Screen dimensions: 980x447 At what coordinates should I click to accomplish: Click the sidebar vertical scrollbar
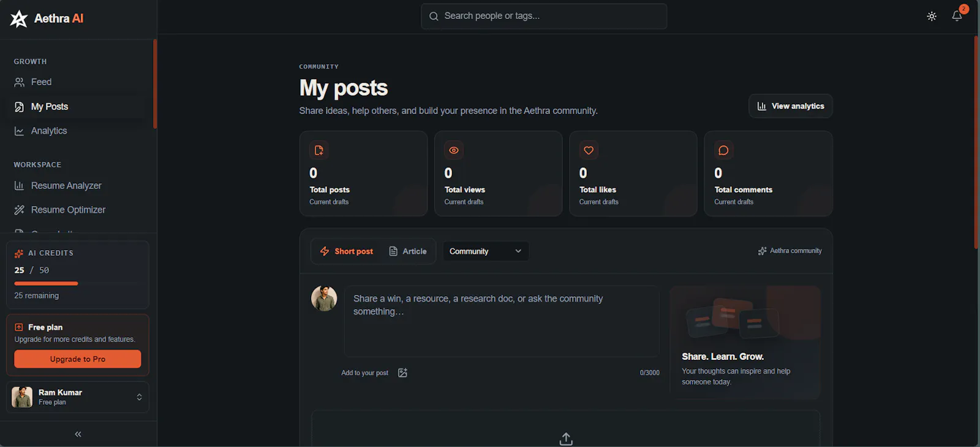coord(155,84)
